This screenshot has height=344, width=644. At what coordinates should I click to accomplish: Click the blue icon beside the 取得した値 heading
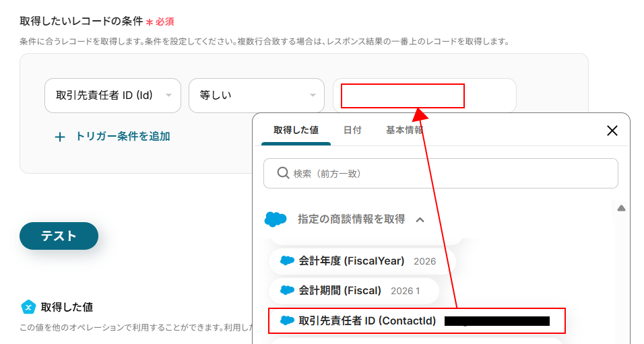(x=28, y=307)
